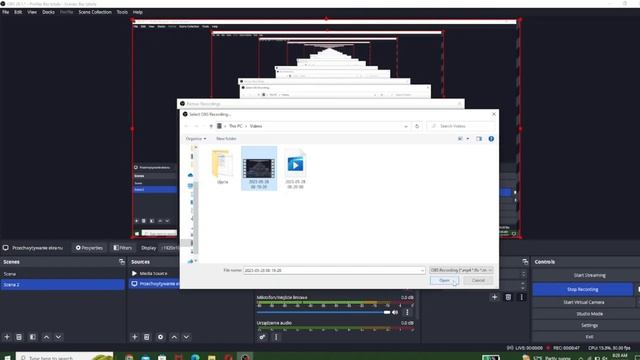Move scene up arrow in Scenes panel
This screenshot has width=640, height=360.
(x=46, y=337)
